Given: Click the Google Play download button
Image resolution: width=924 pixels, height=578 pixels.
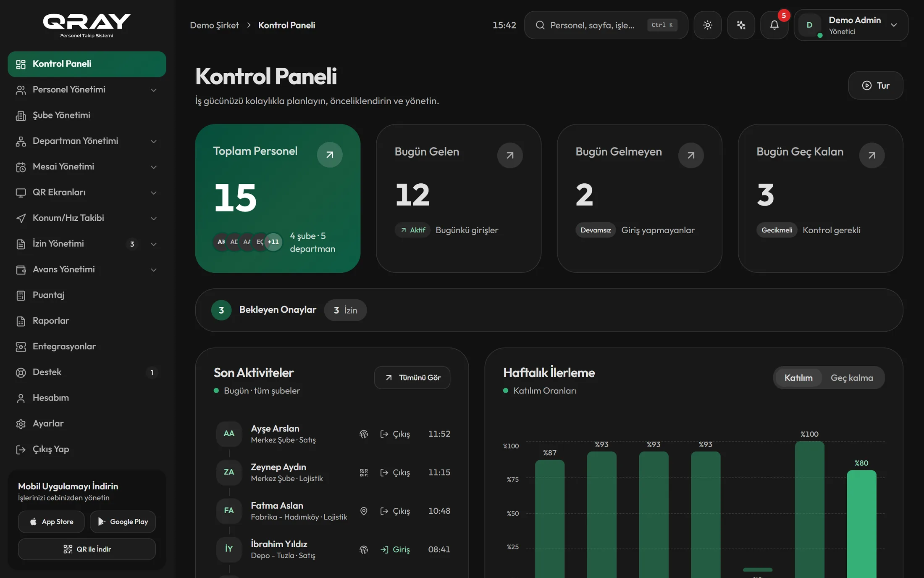Looking at the screenshot, I should (x=123, y=522).
